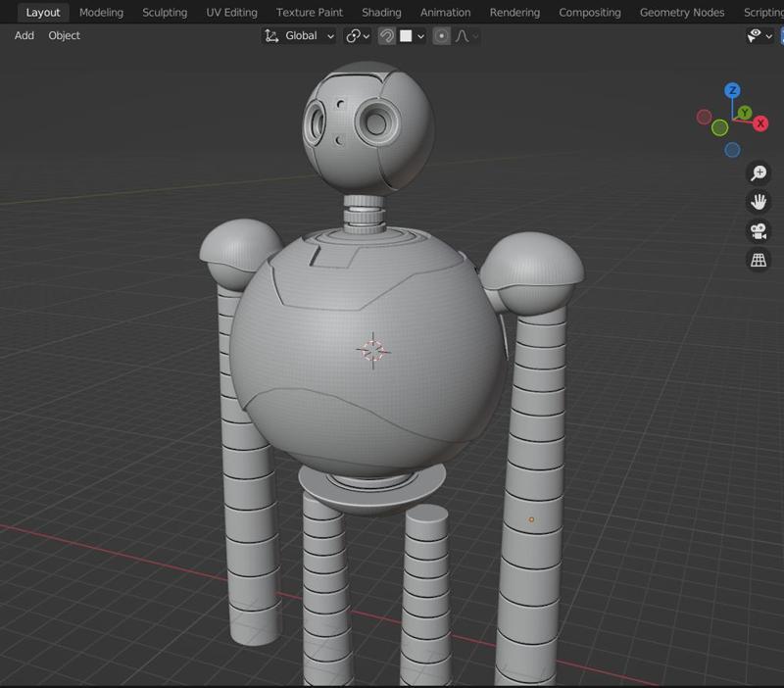Open the UV Editing workspace tab
The width and height of the screenshot is (784, 688).
click(231, 13)
